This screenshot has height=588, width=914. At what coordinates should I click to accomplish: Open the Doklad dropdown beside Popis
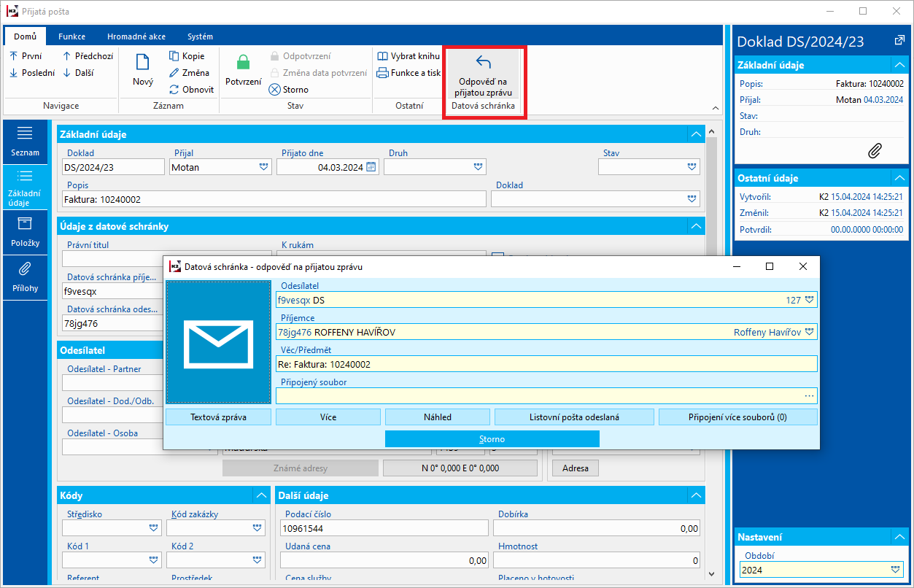click(692, 198)
